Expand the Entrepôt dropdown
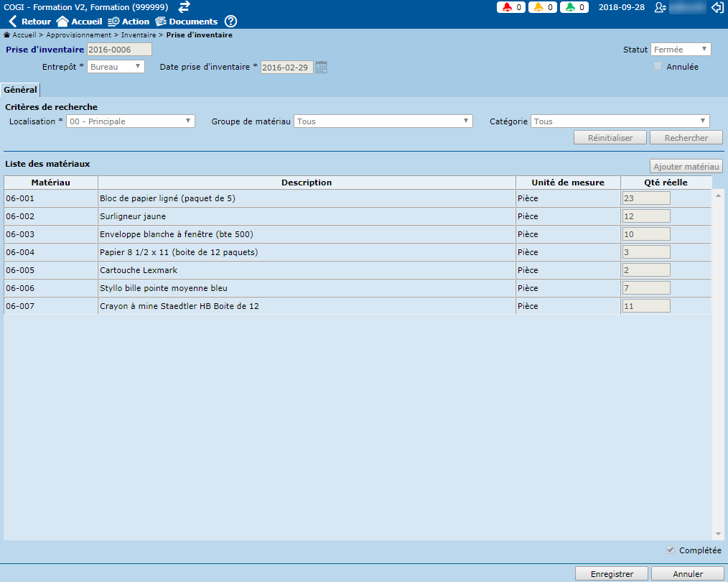This screenshot has height=582, width=728. [x=116, y=66]
